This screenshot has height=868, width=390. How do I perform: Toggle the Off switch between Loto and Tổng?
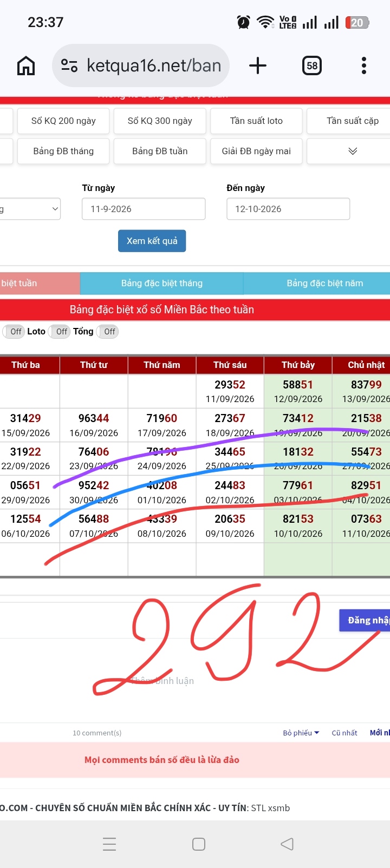point(60,332)
